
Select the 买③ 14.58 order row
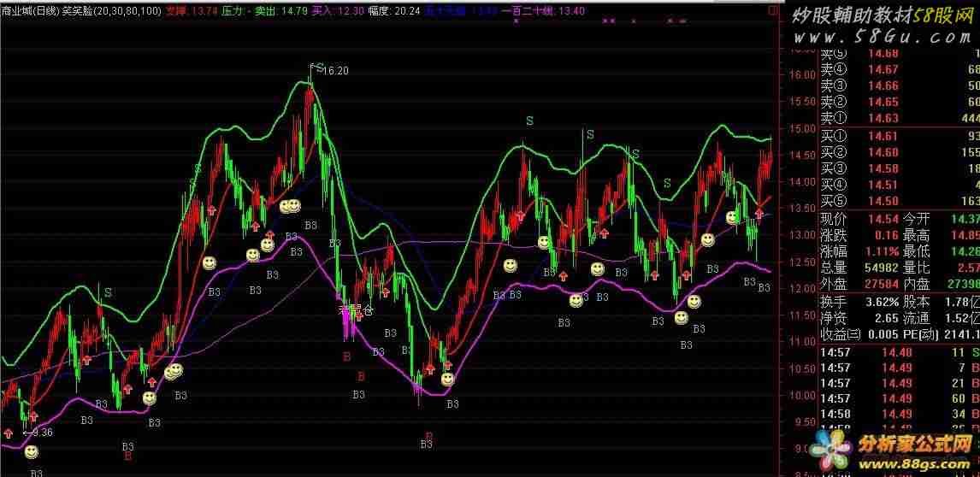(x=900, y=168)
